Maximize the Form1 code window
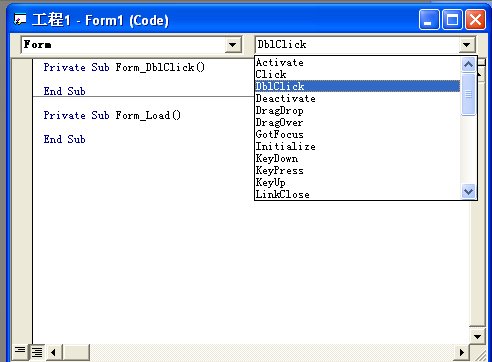492x362 pixels. [452, 20]
